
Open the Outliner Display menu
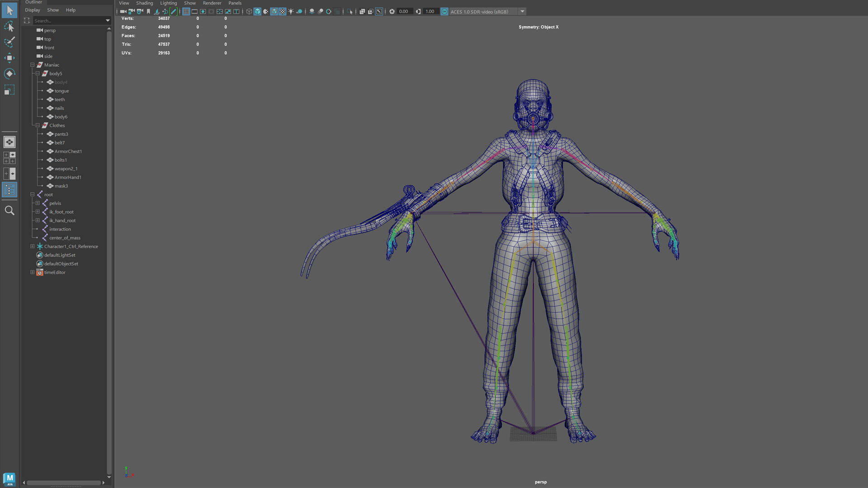point(33,10)
